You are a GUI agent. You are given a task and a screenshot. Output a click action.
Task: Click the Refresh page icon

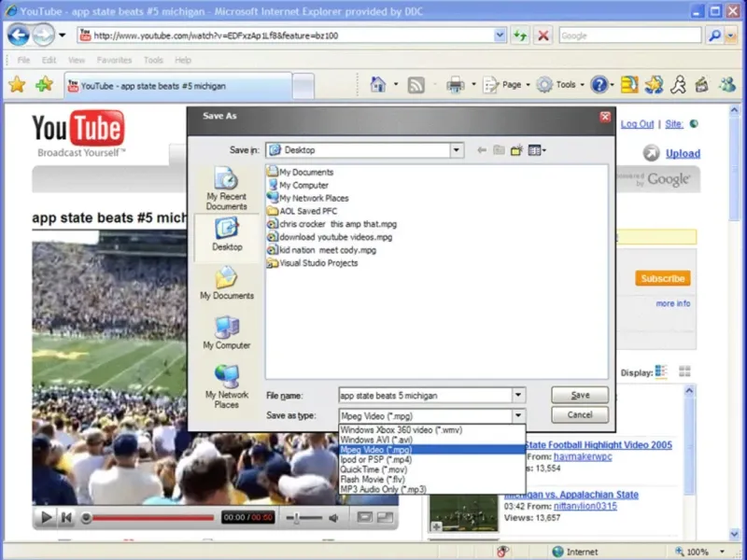click(x=520, y=35)
